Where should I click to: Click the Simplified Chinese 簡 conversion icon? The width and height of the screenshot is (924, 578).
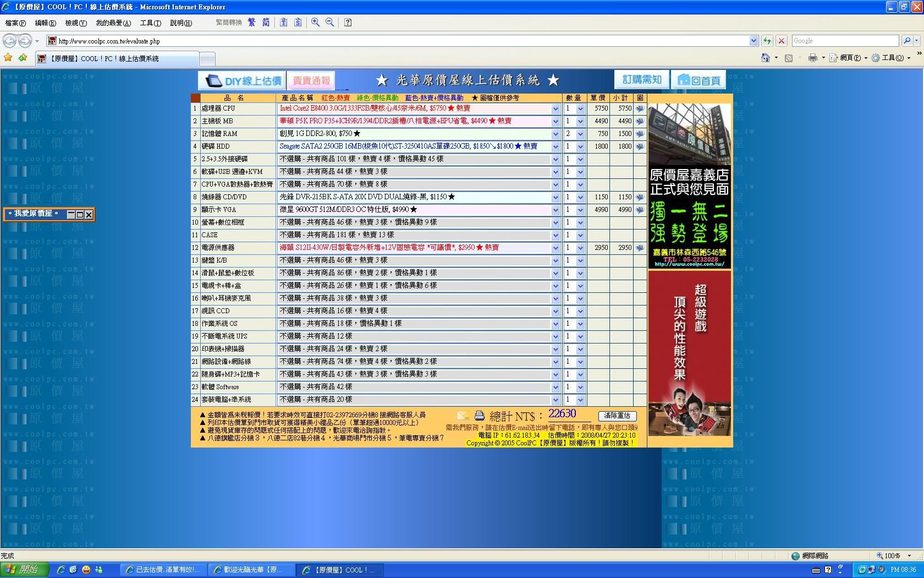tap(266, 23)
